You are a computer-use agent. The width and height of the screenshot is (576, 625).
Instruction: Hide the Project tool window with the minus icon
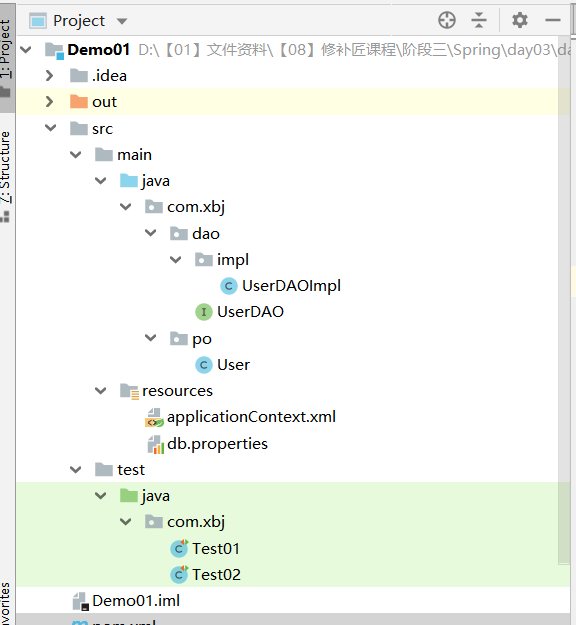click(x=553, y=20)
